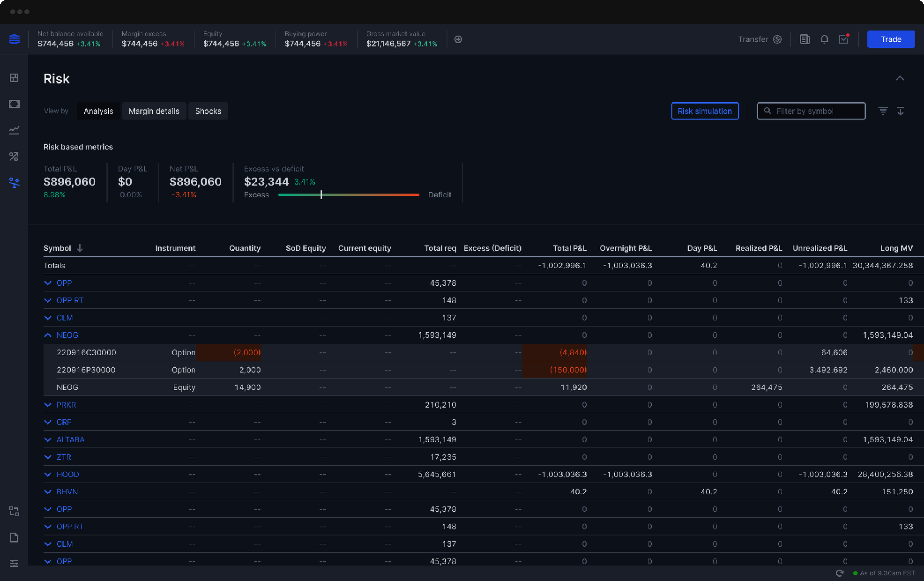
Task: Open the settings sliders icon in the sidebar
Action: 14,563
